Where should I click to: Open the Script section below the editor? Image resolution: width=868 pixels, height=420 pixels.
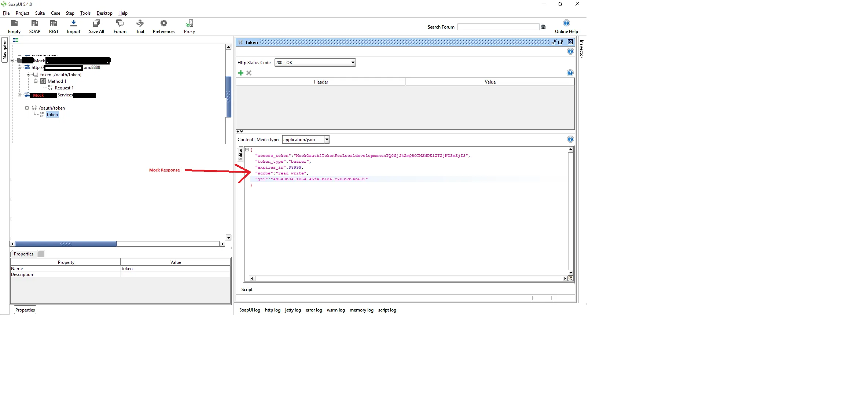tap(247, 290)
